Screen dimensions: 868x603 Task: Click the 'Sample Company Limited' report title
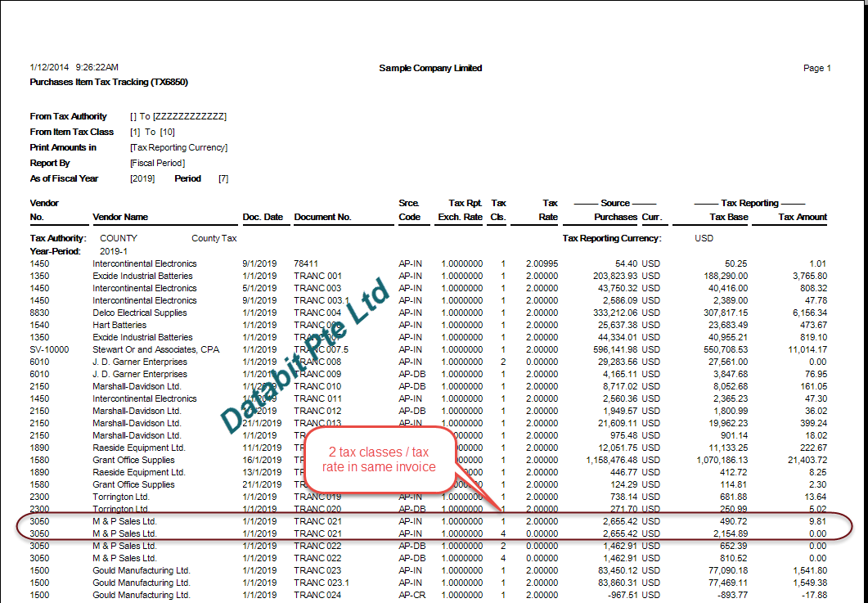(430, 68)
